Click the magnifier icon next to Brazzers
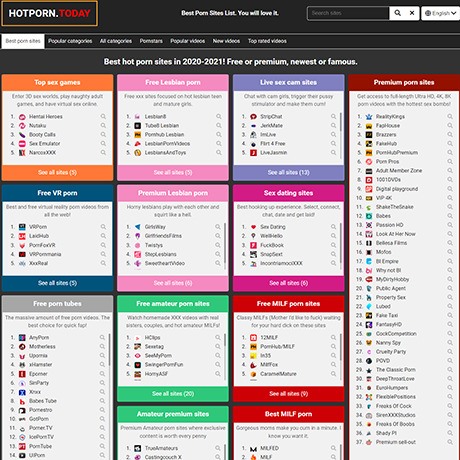460x460 pixels. [450, 134]
